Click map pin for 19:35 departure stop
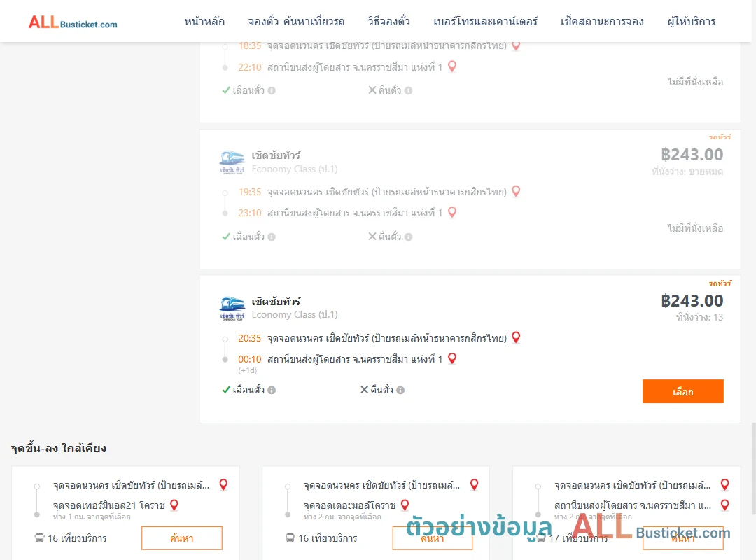This screenshot has height=560, width=756. [x=516, y=192]
